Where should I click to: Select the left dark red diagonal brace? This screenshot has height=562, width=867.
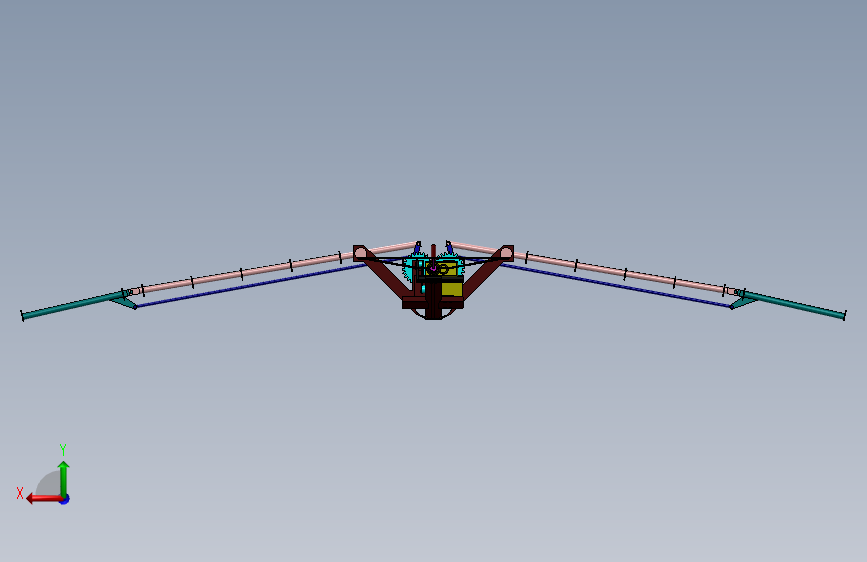[387, 275]
